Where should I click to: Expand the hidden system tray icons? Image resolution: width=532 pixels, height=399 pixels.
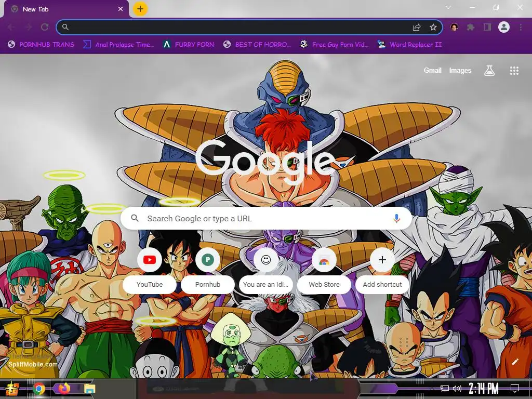(x=432, y=389)
